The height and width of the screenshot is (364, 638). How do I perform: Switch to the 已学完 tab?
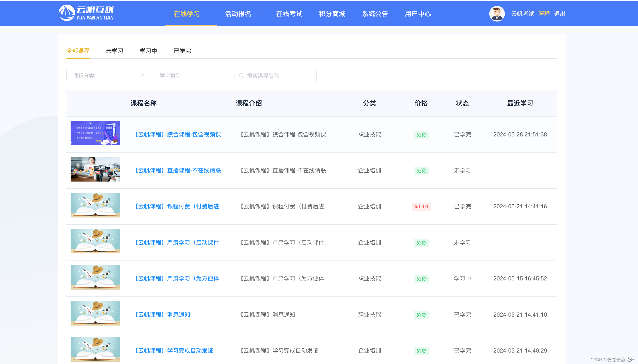182,51
